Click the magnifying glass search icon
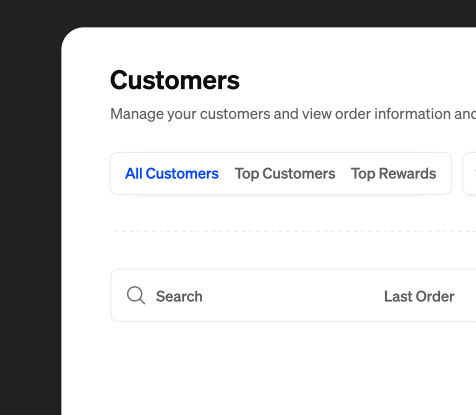The width and height of the screenshot is (476, 415). [136, 295]
